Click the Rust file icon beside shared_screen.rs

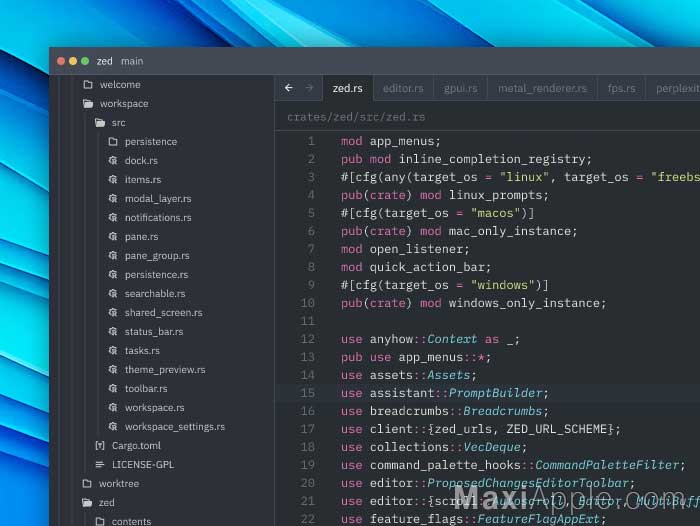[113, 313]
